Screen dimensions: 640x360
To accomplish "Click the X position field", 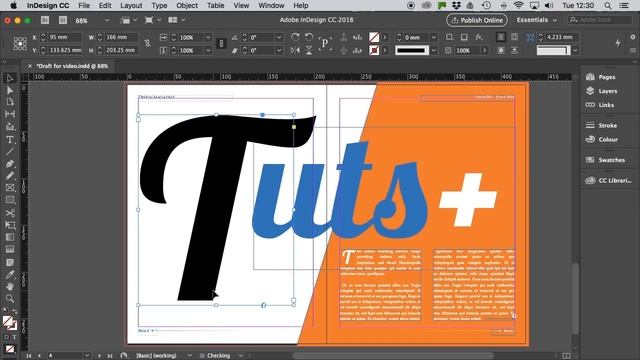I will coord(64,37).
